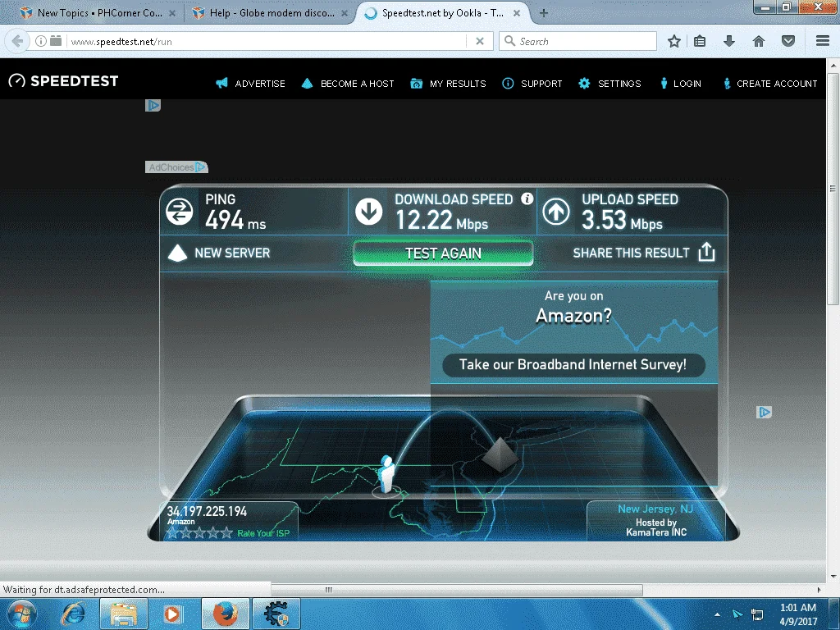Click the New Jersey, NJ server label
This screenshot has height=630, width=840.
pyautogui.click(x=655, y=509)
